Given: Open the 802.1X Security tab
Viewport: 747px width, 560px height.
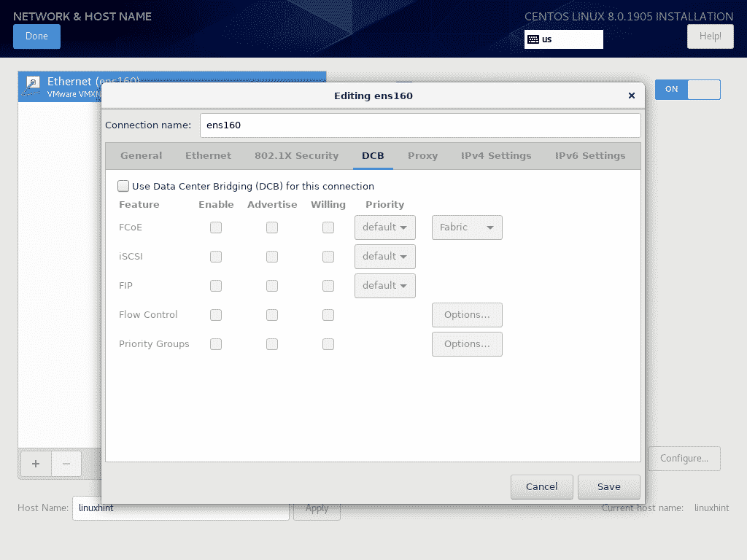Looking at the screenshot, I should pyautogui.click(x=296, y=156).
